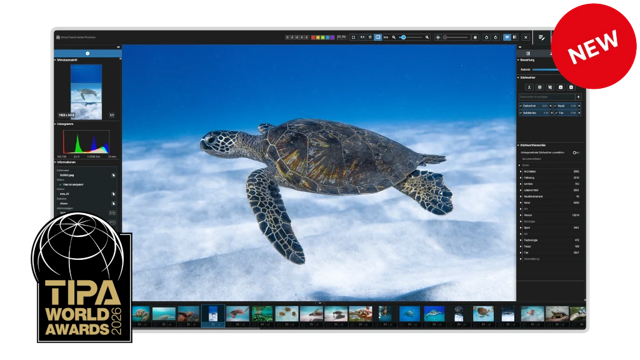Click the fullscreen icon in top toolbar
Screen dimensions: 640x360
[x=353, y=38]
